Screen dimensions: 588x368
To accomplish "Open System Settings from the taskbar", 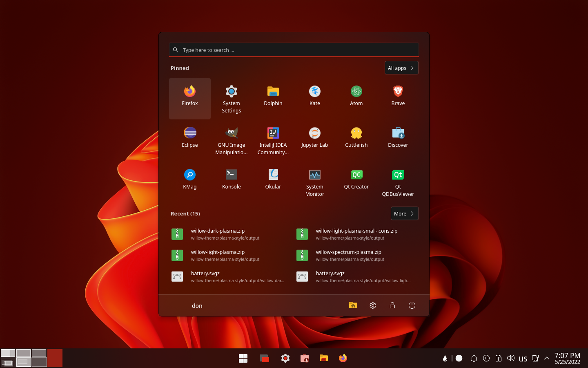I will point(285,358).
